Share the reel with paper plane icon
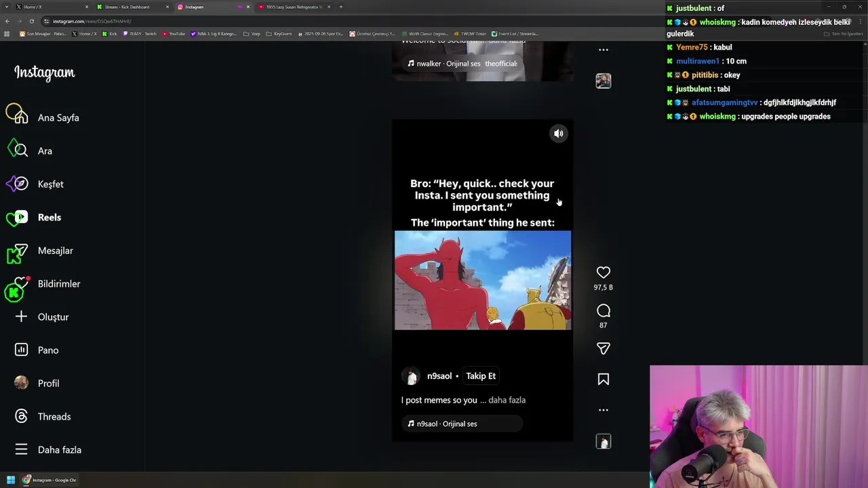 coord(603,348)
